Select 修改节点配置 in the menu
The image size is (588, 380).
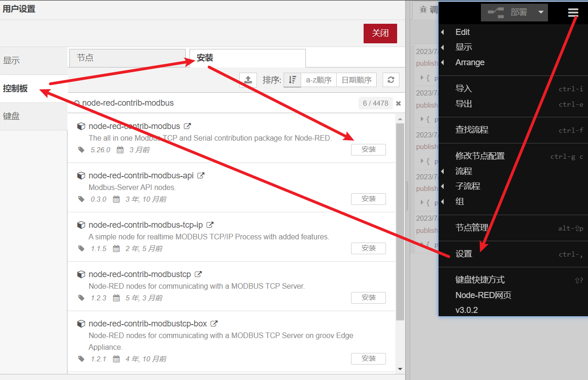tap(513, 156)
